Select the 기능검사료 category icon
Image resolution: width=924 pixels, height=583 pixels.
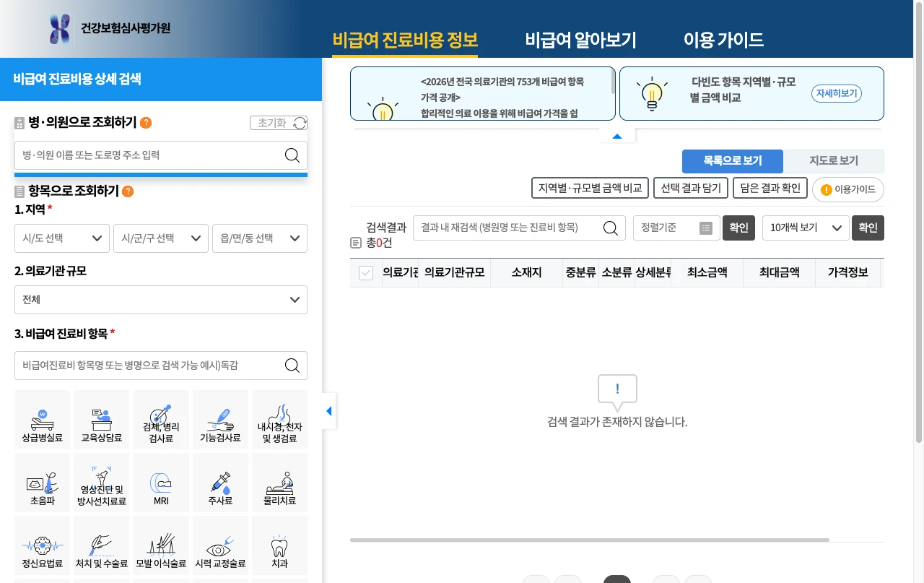coord(220,420)
